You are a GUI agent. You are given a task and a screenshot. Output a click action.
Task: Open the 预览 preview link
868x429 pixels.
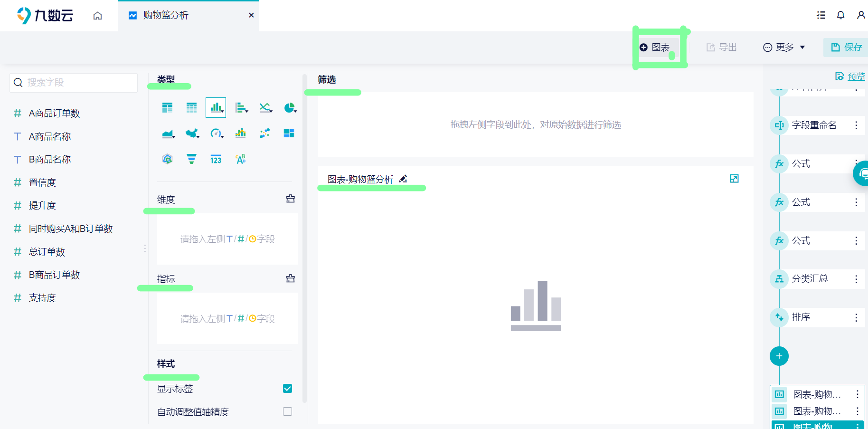[x=850, y=76]
